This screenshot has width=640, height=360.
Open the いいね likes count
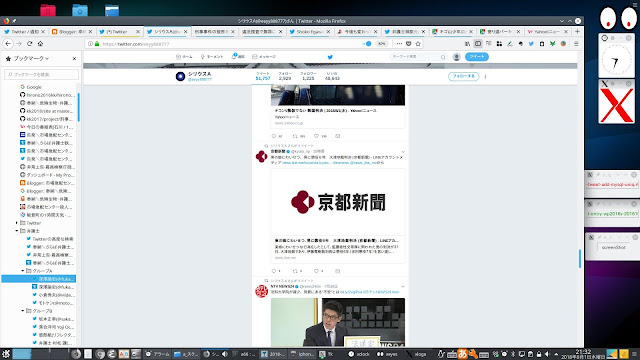click(332, 76)
